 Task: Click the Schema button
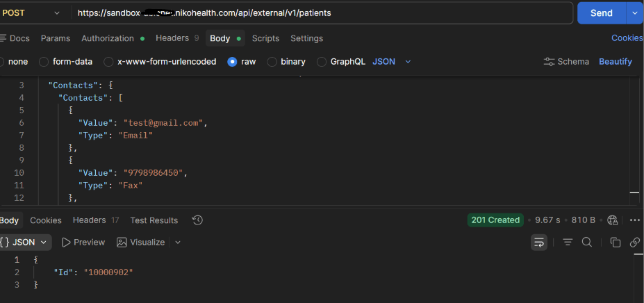point(566,62)
